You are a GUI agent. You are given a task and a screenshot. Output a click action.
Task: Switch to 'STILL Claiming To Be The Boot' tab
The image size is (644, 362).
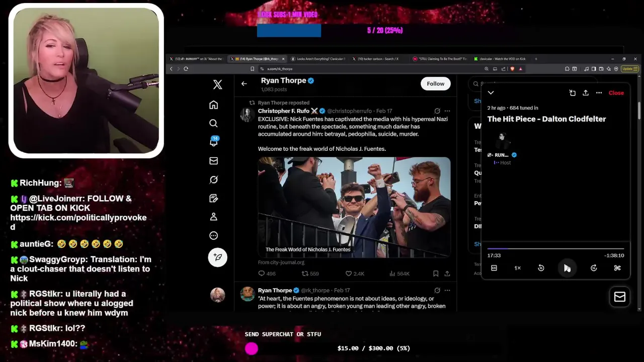tap(439, 59)
